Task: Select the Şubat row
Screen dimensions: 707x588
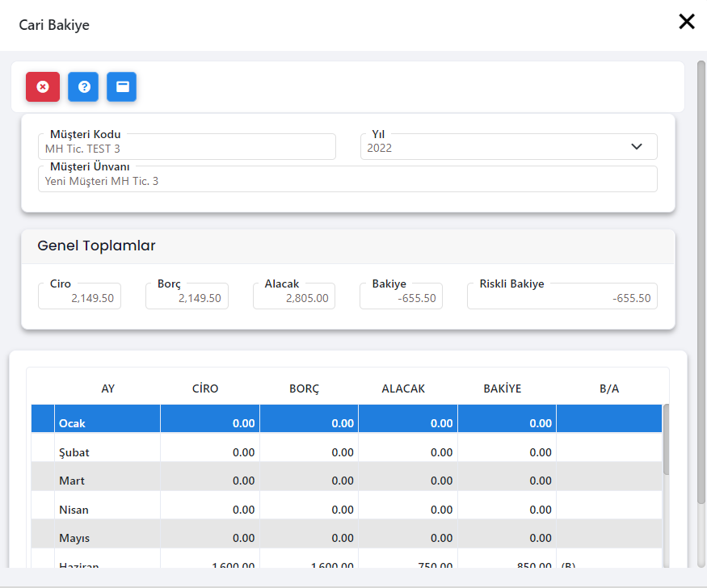Action: tap(107, 452)
